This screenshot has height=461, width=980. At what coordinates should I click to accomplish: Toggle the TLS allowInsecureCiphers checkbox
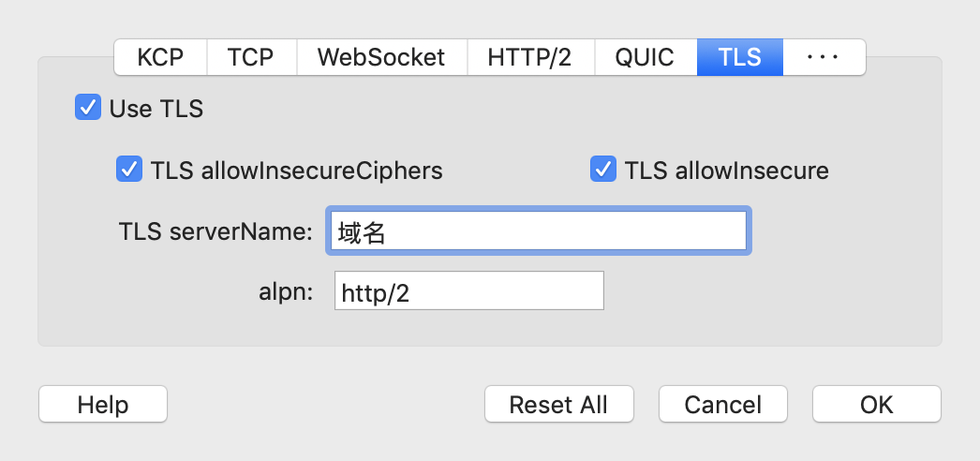click(129, 170)
